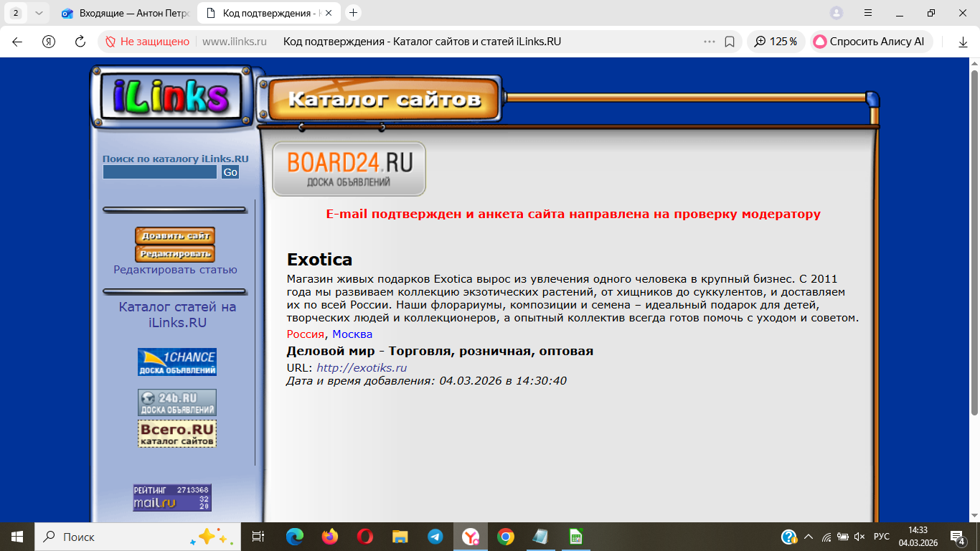Open the notification center

pos(957,537)
